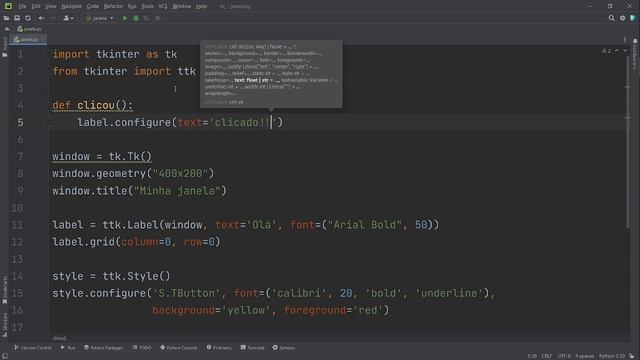Open the editor tabs options menu
640x360 pixels.
(625, 40)
